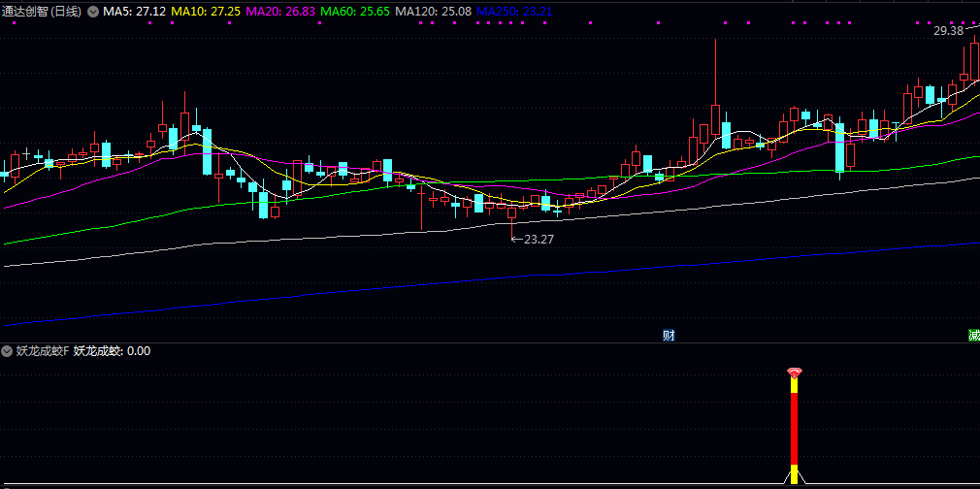The height and width of the screenshot is (489, 980).
Task: Click the red and yellow 妖龙成蛟 signal bar
Action: [x=795, y=432]
